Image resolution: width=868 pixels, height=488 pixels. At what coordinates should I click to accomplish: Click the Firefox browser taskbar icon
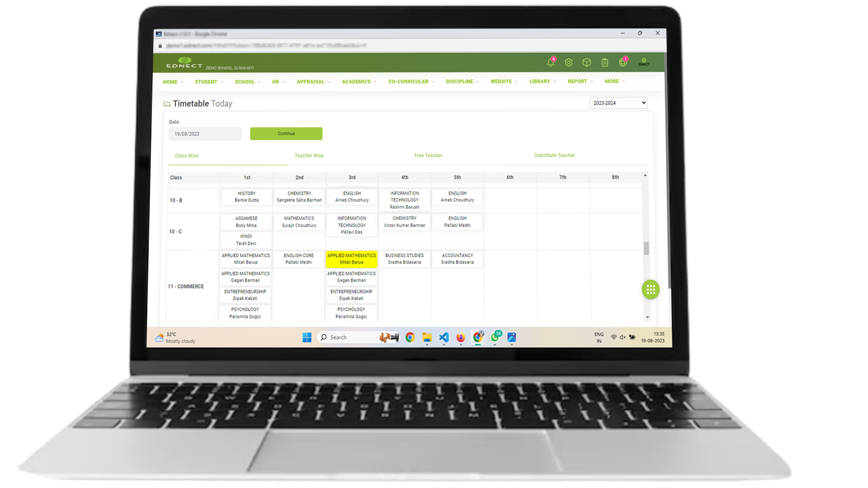[460, 337]
